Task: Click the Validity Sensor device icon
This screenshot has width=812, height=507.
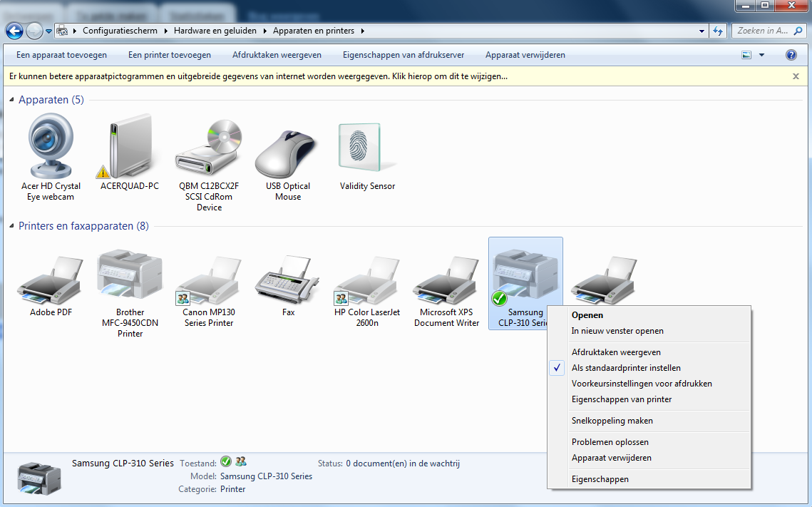Action: [x=366, y=146]
